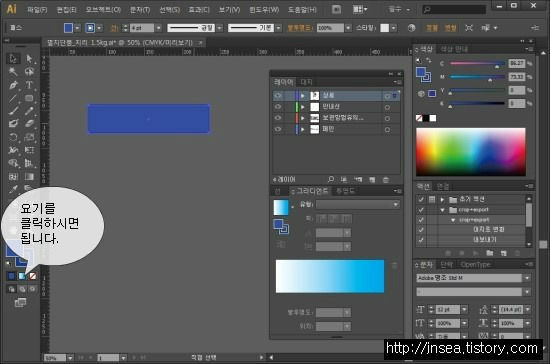The height and width of the screenshot is (364, 550).
Task: Select the Blob Brush tool
Action: [13, 123]
